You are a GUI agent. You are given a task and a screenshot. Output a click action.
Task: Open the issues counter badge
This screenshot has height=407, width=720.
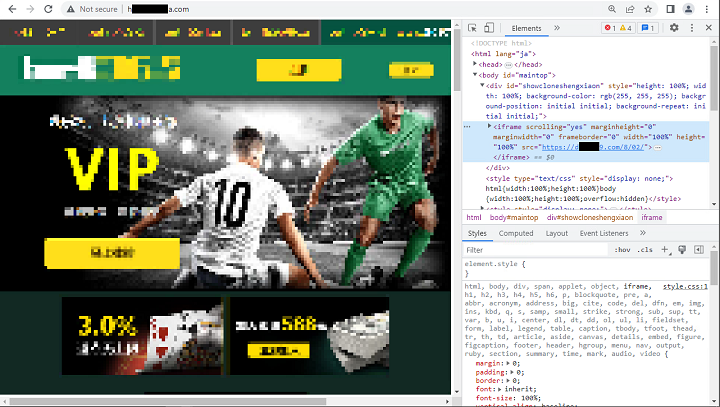[648, 28]
